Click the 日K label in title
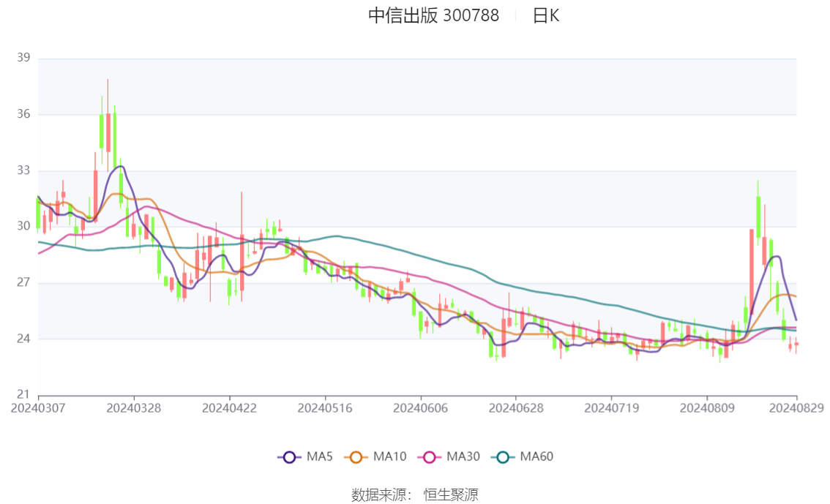 point(546,16)
